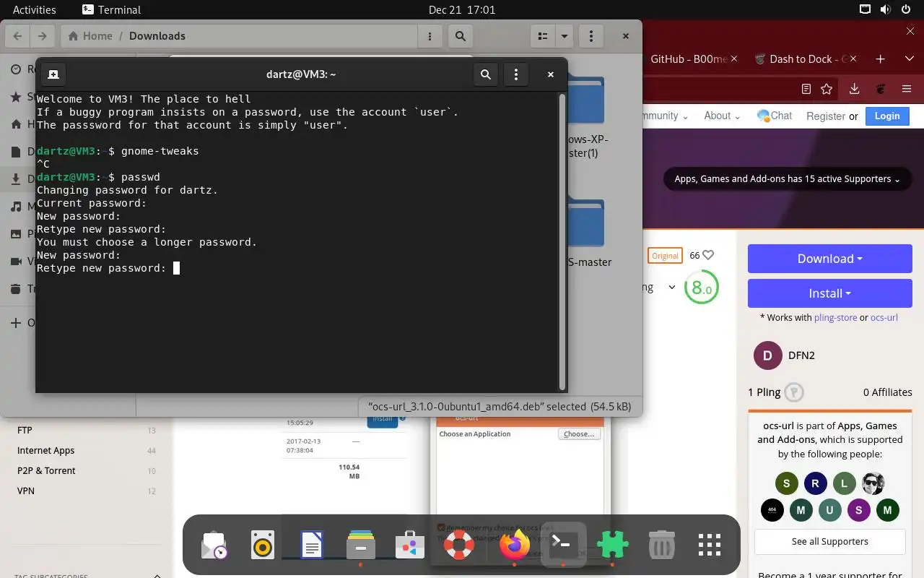
Task: Open a new tab in the terminal window
Action: [53, 74]
